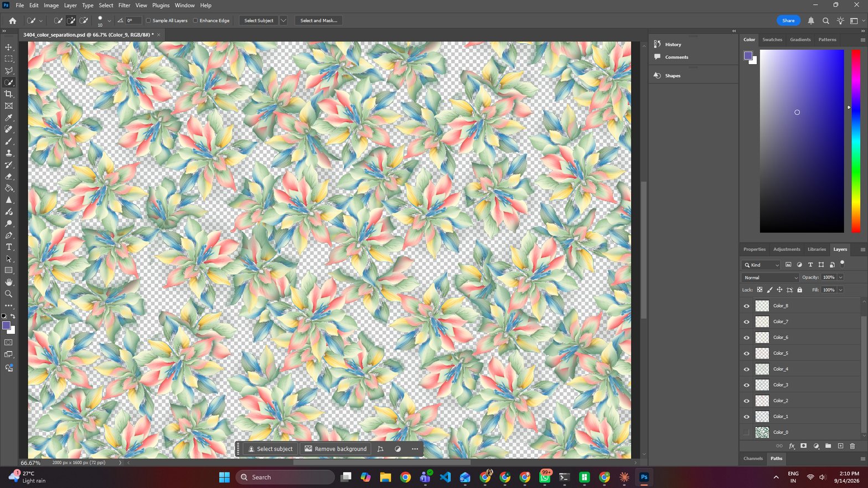Click the Home icon in options bar
This screenshot has width=868, height=488.
coord(12,20)
